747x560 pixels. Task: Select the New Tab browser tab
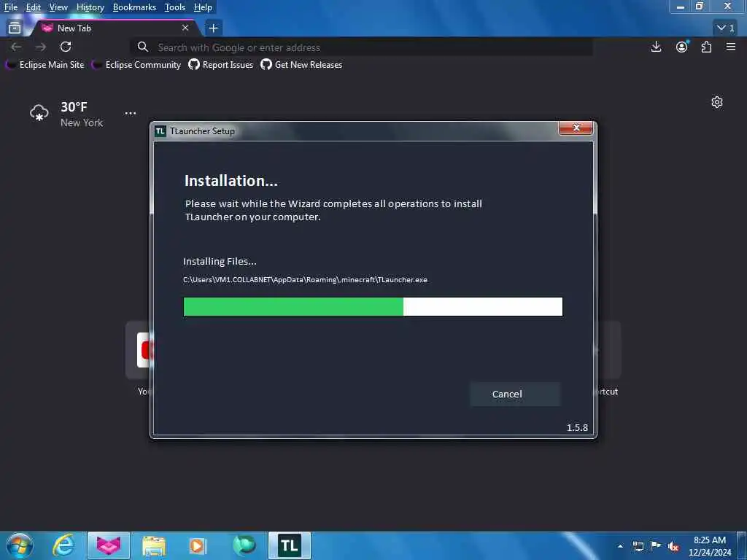(115, 28)
